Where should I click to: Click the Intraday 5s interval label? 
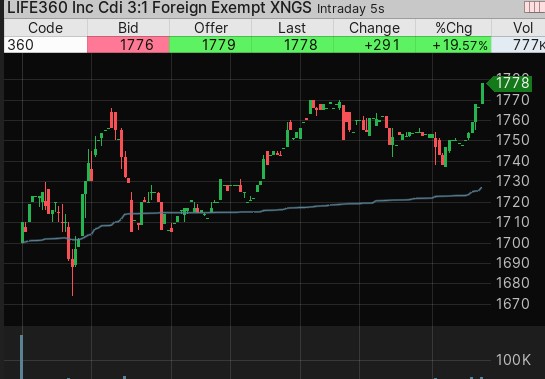click(350, 9)
